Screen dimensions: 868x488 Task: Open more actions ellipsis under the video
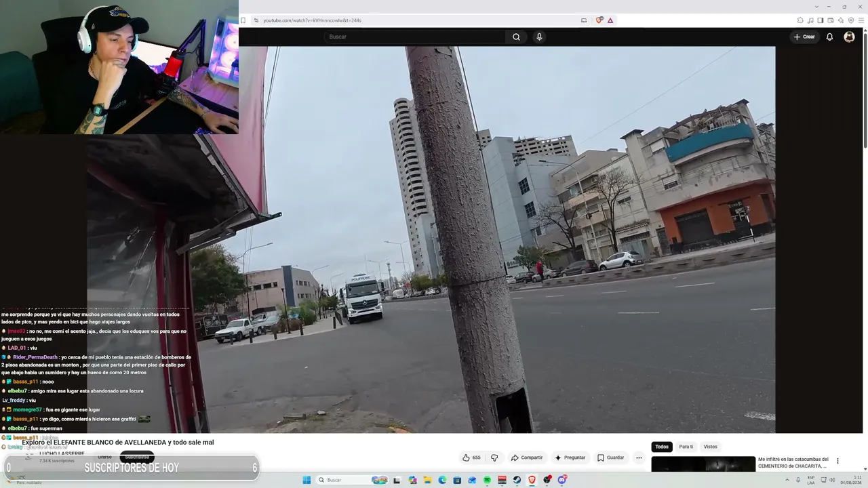click(639, 457)
